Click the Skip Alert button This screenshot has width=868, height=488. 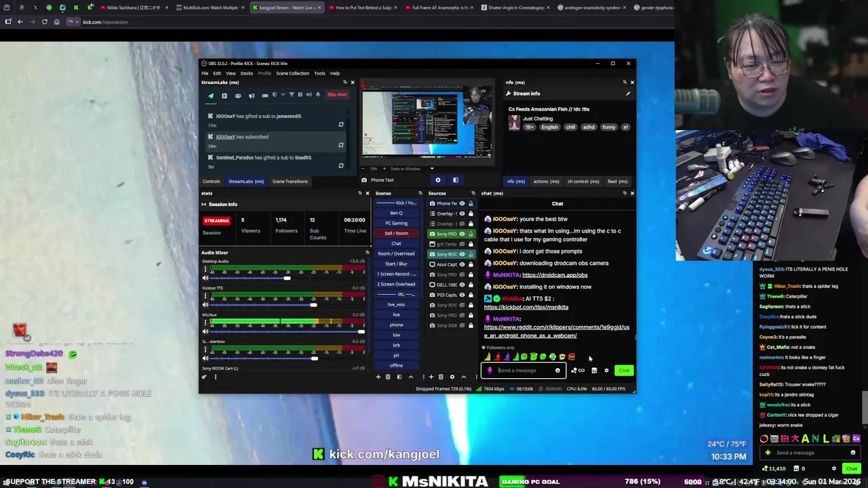[337, 95]
